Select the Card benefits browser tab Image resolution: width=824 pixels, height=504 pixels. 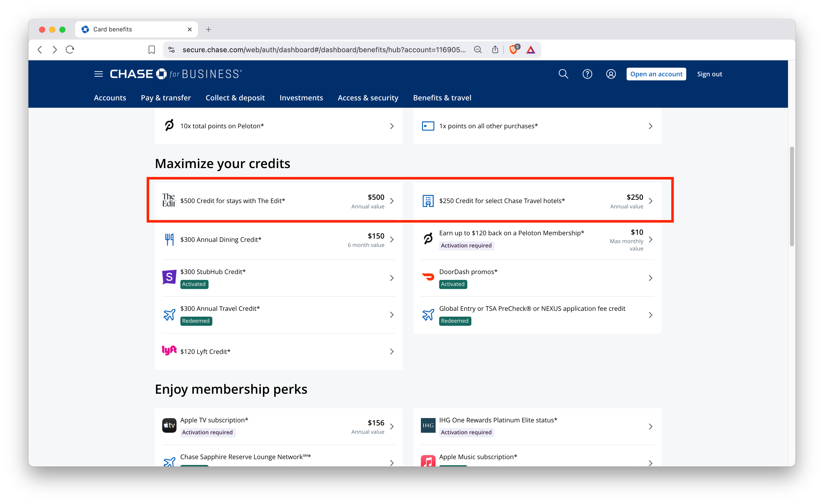[x=136, y=29]
